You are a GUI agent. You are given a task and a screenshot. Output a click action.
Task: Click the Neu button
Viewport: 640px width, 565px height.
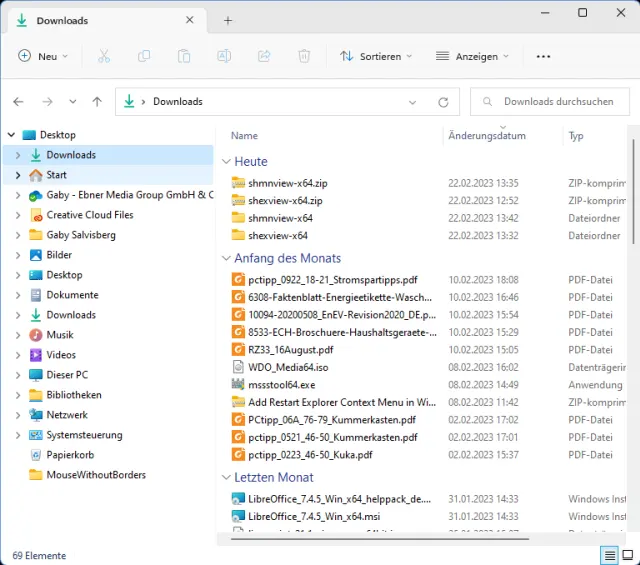[43, 57]
